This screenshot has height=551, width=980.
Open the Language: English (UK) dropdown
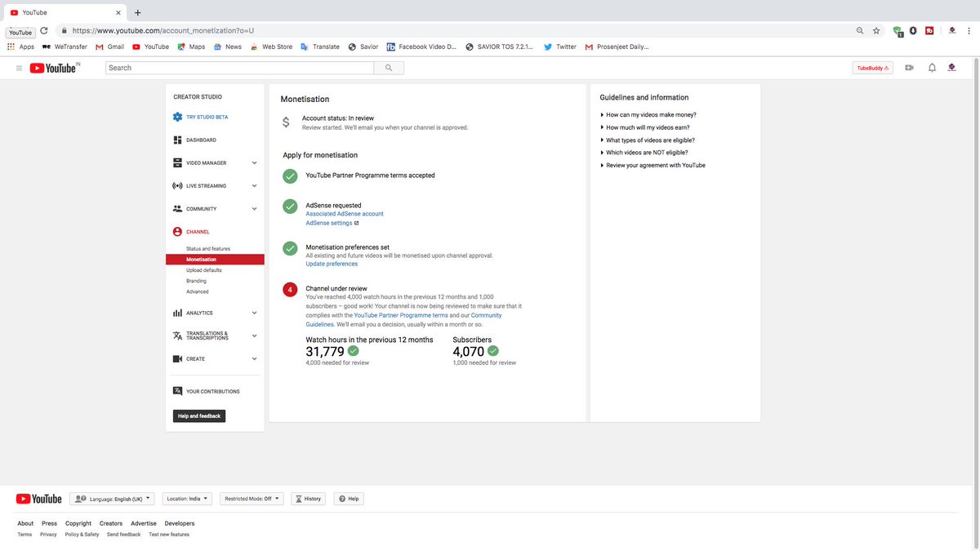click(x=112, y=499)
